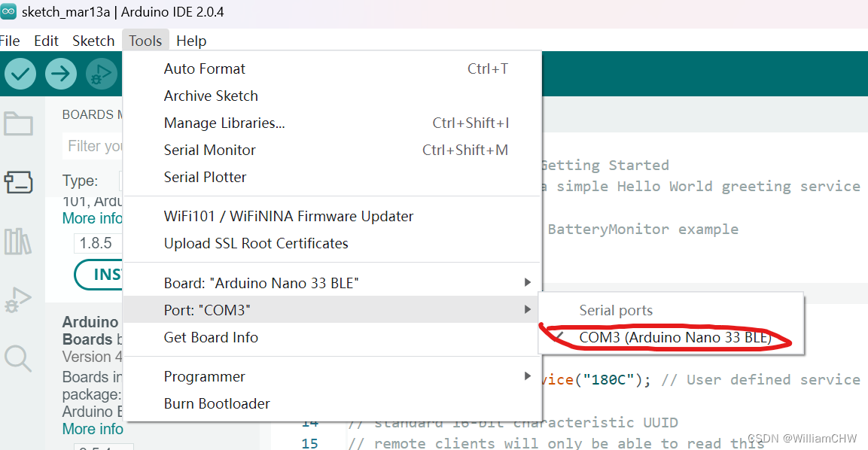
Task: Open the Edit menu
Action: point(46,41)
